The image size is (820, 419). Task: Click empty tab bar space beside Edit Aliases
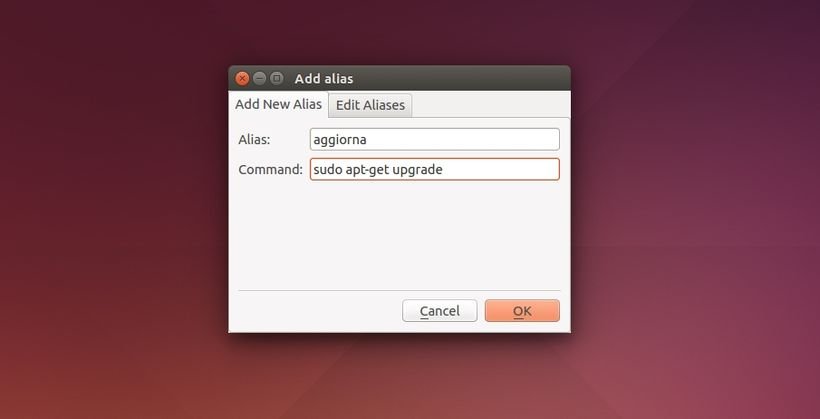click(491, 105)
